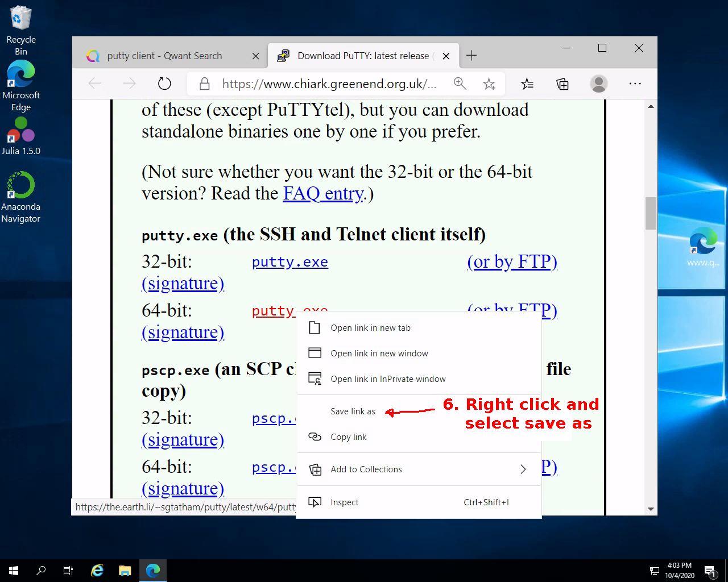The height and width of the screenshot is (582, 728).
Task: Open the www.q... Edge desktop shortcut
Action: click(x=703, y=247)
